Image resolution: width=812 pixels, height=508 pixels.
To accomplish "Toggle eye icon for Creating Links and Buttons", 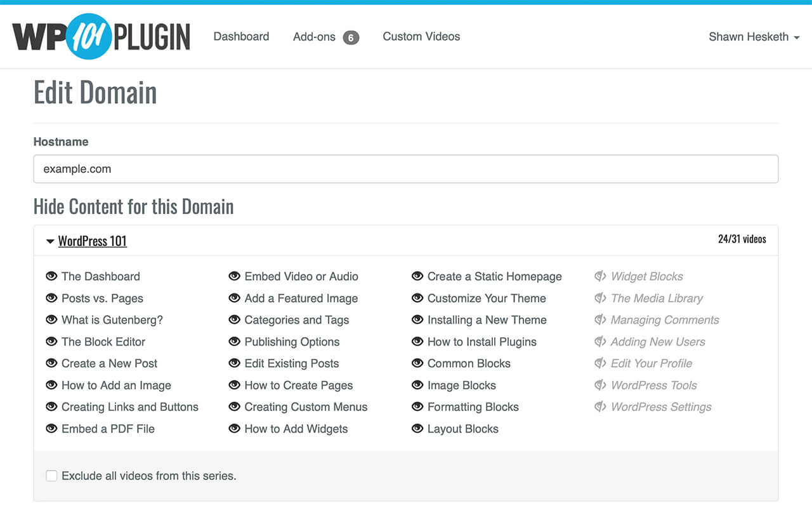I will pos(51,407).
